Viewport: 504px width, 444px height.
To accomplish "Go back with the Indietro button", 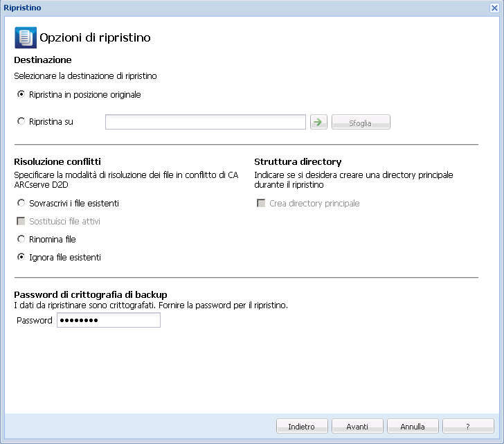I will tap(302, 426).
